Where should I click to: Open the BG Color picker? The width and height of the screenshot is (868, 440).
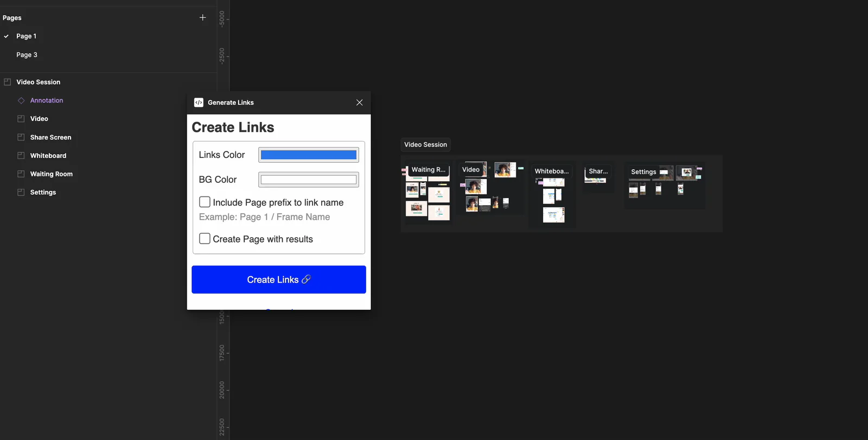(x=308, y=180)
